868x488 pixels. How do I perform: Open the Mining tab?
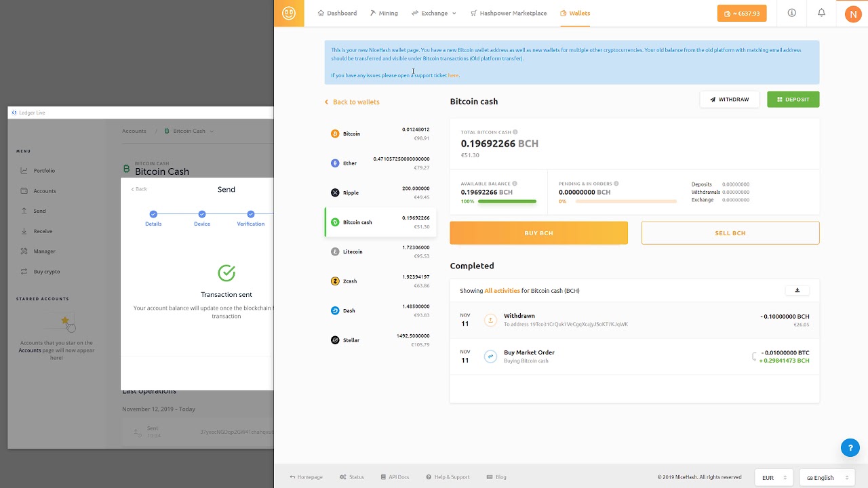click(x=384, y=14)
